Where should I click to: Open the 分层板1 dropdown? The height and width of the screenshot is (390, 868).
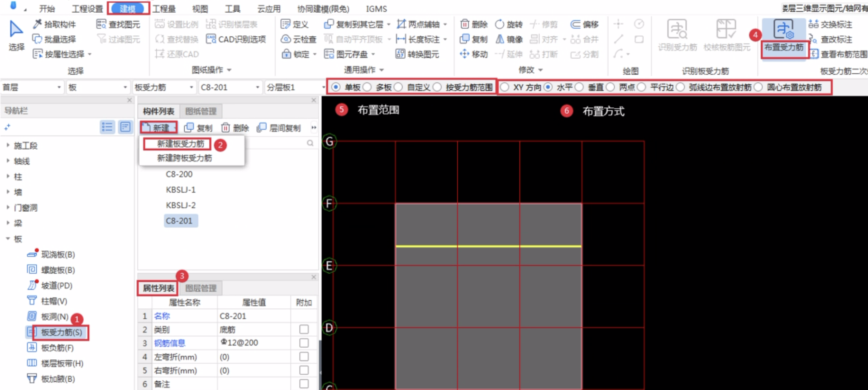tap(296, 87)
